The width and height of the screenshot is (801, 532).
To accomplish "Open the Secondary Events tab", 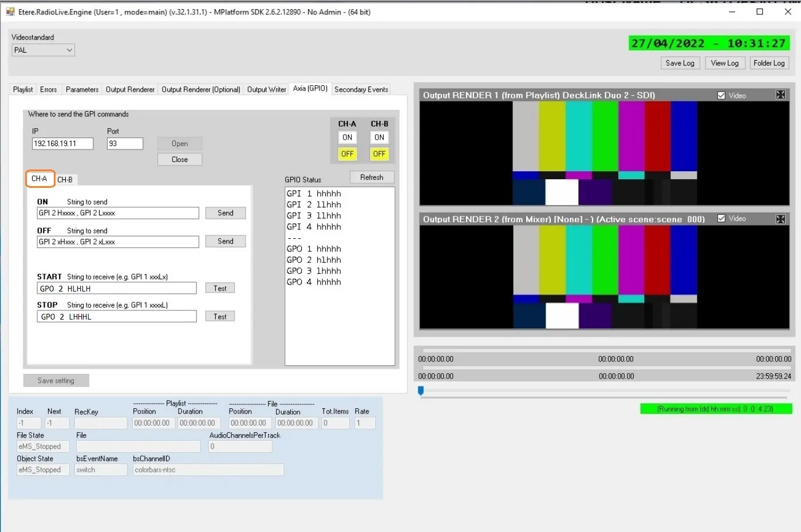I will coord(361,89).
